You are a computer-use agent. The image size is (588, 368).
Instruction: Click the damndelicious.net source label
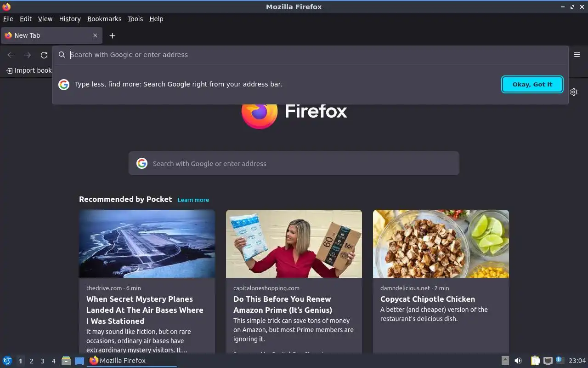pos(405,288)
